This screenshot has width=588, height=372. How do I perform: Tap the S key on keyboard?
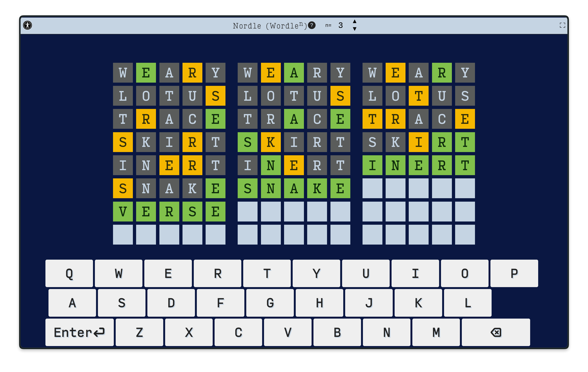tap(122, 303)
